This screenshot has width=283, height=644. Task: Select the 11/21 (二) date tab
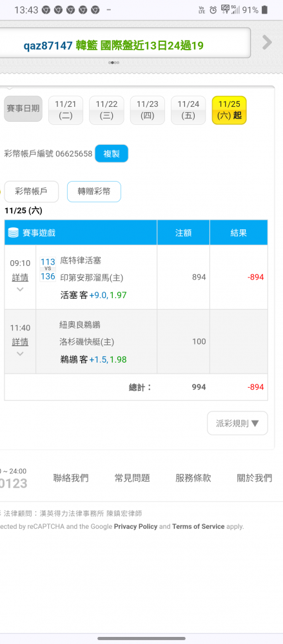point(65,110)
